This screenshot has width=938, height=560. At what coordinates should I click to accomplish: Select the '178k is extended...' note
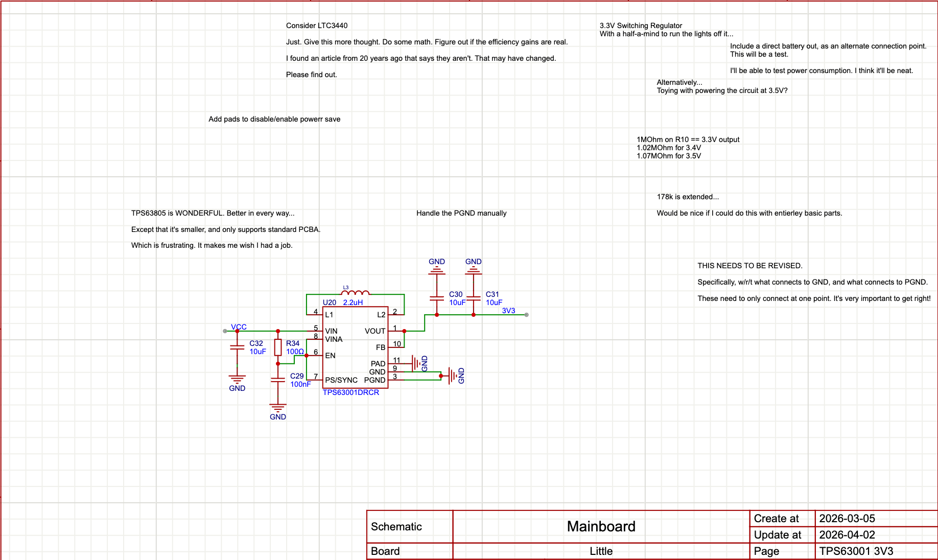(x=688, y=197)
